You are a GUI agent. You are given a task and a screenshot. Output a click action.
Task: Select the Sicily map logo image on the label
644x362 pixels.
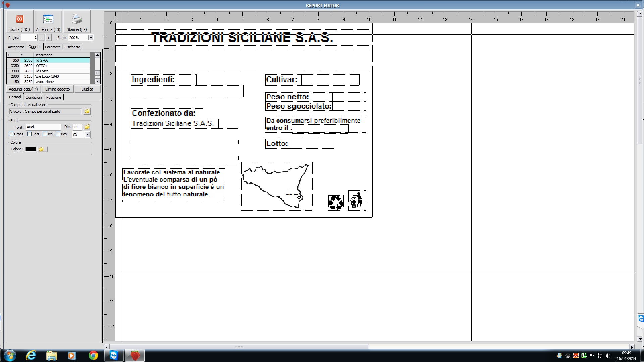(x=277, y=186)
